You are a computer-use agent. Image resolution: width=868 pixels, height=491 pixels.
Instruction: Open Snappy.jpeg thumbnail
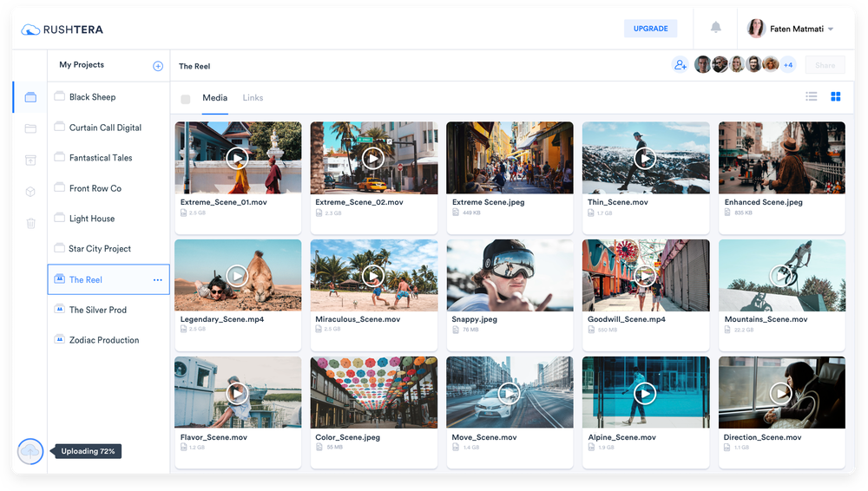click(510, 275)
